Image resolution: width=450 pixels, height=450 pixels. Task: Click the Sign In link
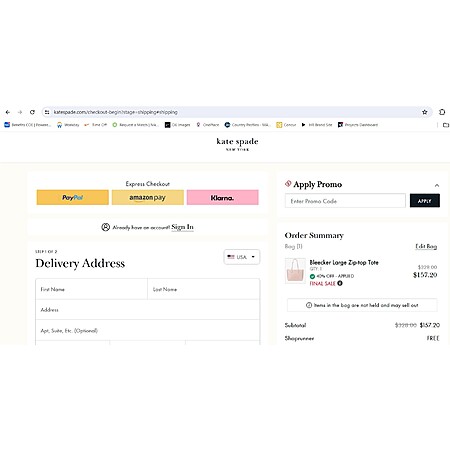pyautogui.click(x=182, y=227)
